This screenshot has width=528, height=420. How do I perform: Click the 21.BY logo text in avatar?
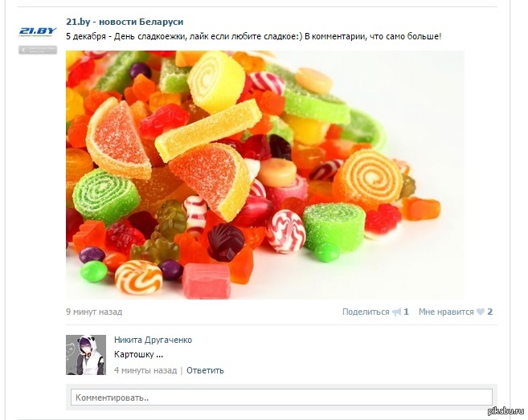(38, 31)
